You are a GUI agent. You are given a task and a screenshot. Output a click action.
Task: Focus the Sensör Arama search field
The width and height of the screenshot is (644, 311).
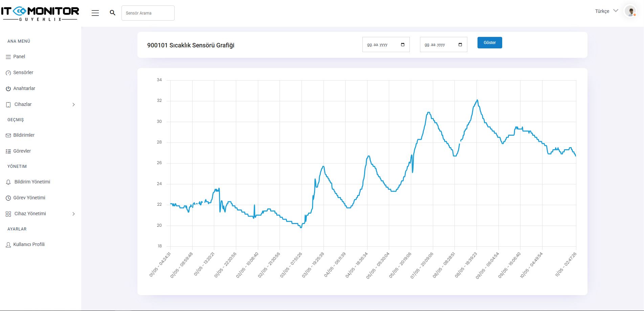(148, 13)
